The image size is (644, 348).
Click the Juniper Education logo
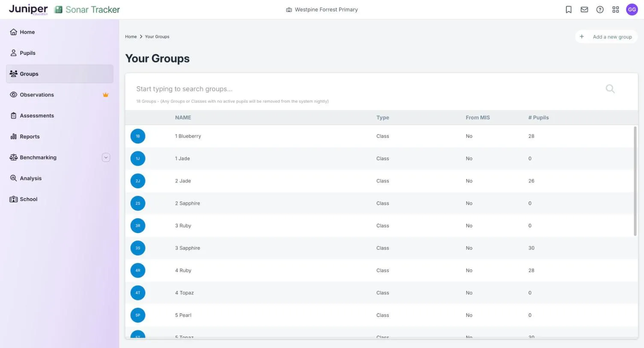click(x=28, y=9)
